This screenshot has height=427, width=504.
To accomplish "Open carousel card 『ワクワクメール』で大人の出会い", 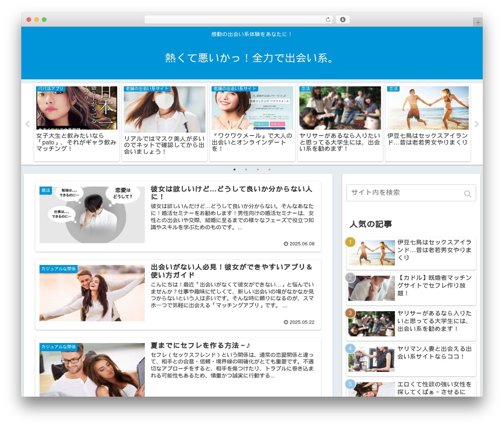I will [252, 123].
